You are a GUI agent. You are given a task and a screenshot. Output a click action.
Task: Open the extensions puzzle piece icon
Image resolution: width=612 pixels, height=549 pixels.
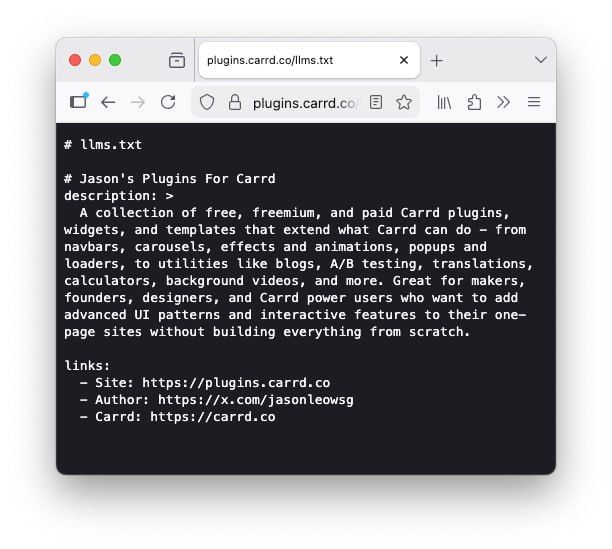click(474, 103)
